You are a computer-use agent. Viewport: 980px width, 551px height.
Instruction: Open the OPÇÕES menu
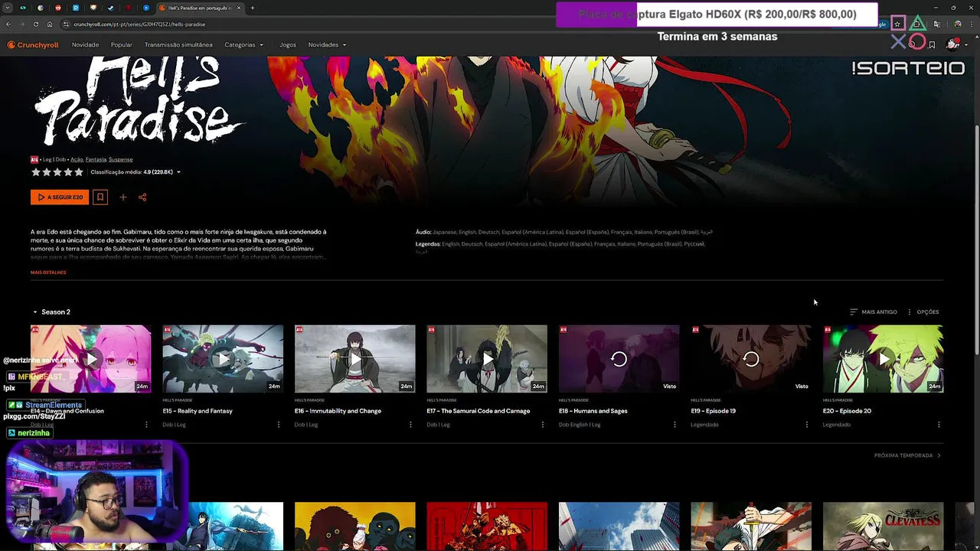[x=923, y=312]
